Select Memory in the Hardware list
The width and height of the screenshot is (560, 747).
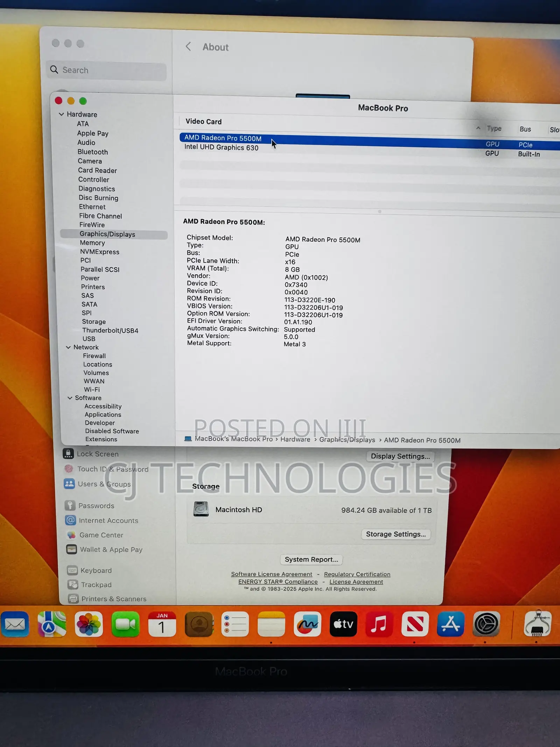click(x=92, y=243)
